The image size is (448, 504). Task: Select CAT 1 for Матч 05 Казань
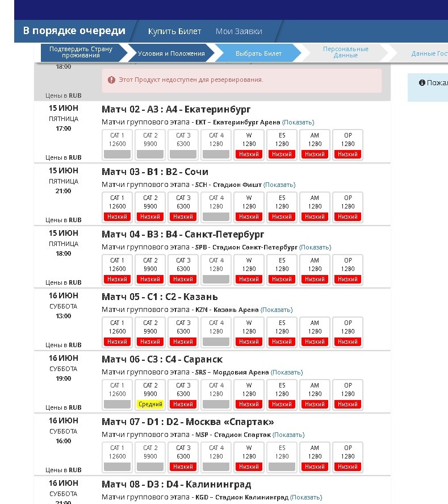(x=117, y=332)
